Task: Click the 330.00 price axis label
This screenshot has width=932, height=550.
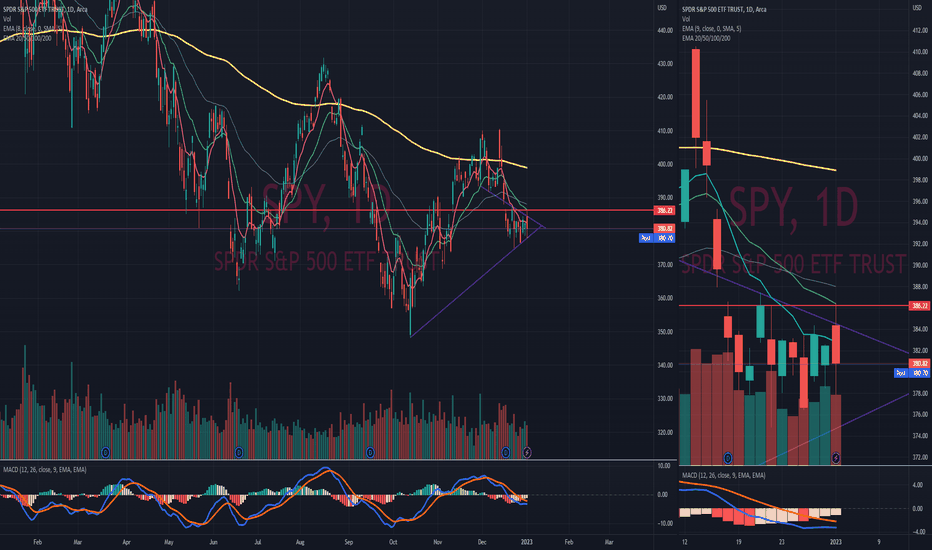Action: (x=665, y=399)
